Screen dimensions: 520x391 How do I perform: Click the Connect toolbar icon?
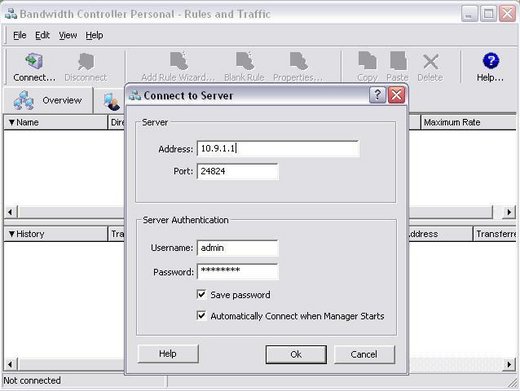tap(34, 67)
